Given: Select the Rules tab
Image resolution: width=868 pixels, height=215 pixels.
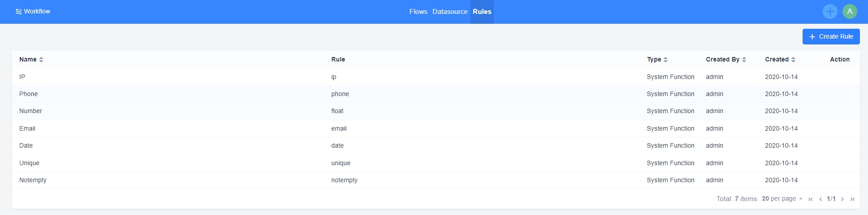Looking at the screenshot, I should (482, 12).
